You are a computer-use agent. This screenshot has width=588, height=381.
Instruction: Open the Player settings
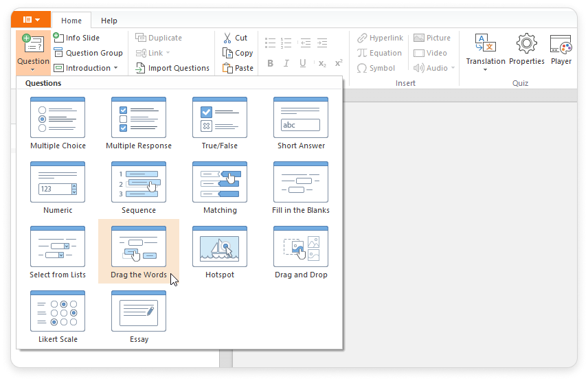click(x=561, y=50)
